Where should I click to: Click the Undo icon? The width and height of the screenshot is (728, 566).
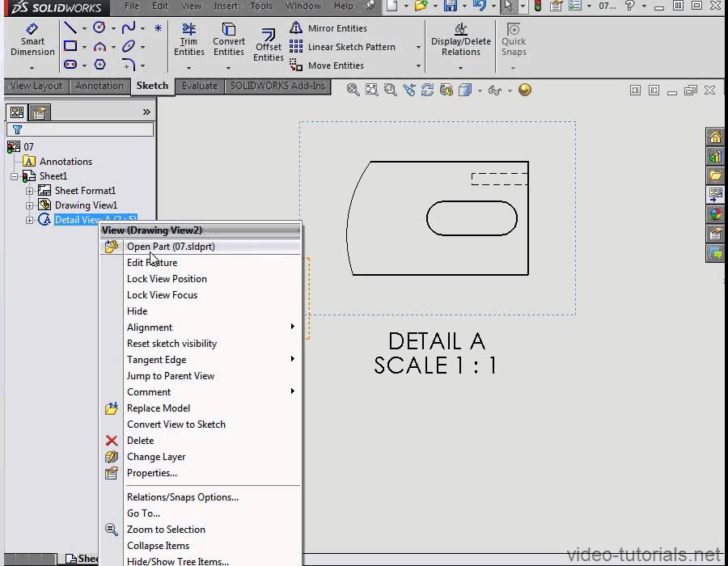click(480, 6)
